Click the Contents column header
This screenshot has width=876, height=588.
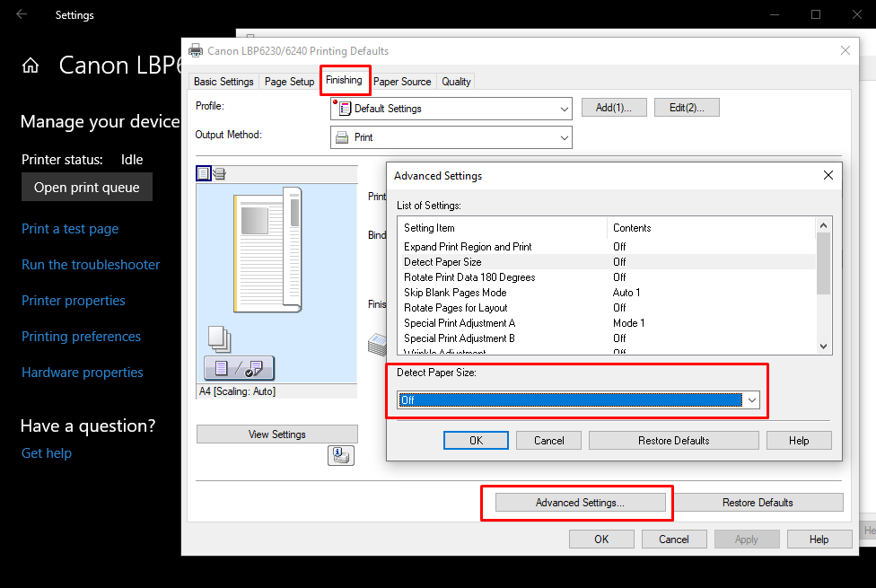712,228
